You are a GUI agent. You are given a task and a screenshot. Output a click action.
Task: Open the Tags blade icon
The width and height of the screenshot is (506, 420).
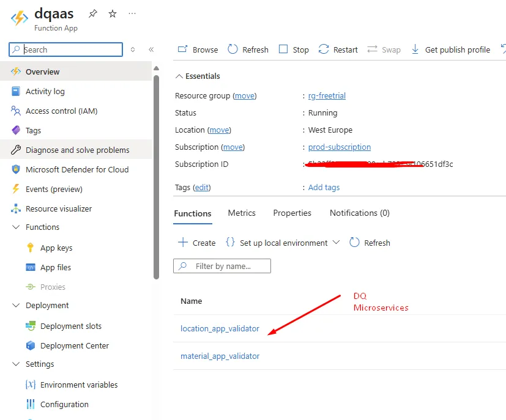15,130
